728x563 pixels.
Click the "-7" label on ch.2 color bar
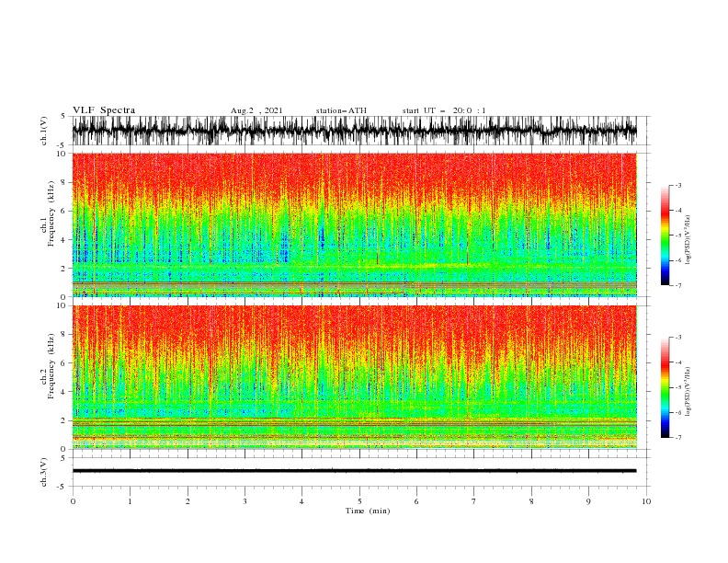click(x=677, y=437)
